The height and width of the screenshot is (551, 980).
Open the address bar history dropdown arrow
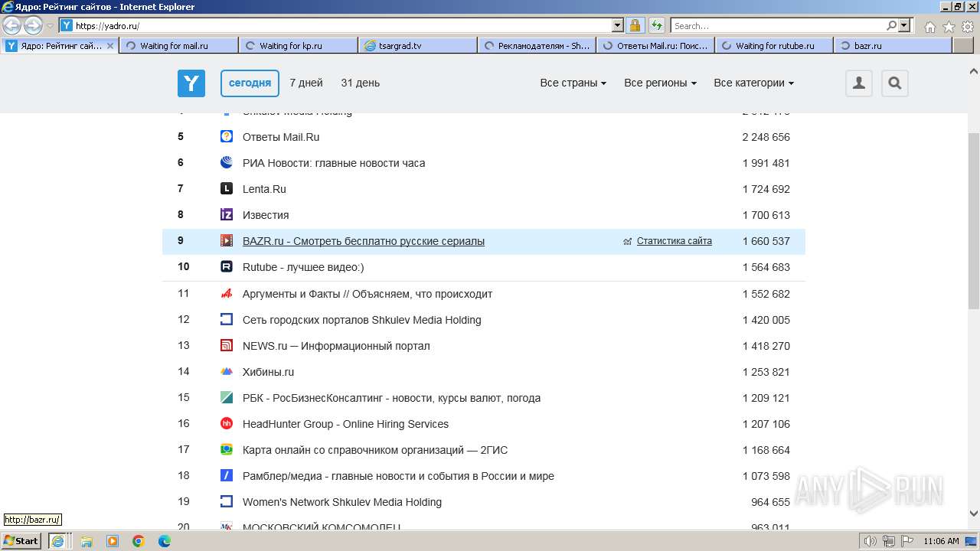coord(618,26)
